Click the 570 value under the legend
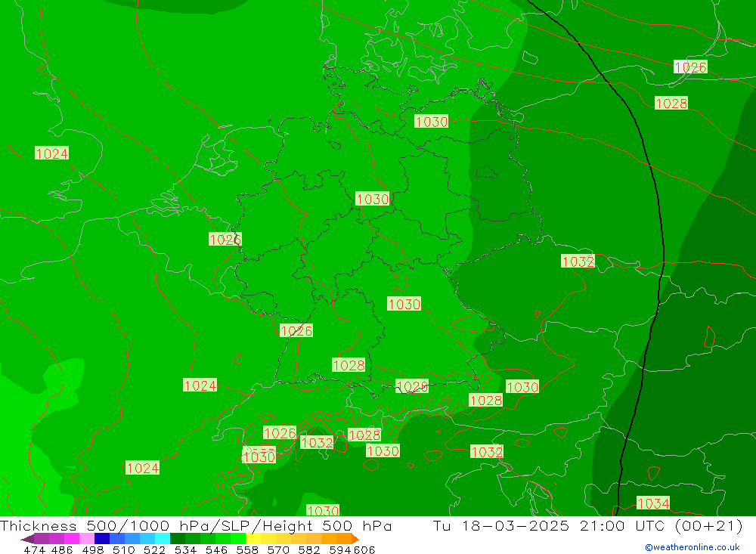756x554 pixels. pyautogui.click(x=277, y=549)
